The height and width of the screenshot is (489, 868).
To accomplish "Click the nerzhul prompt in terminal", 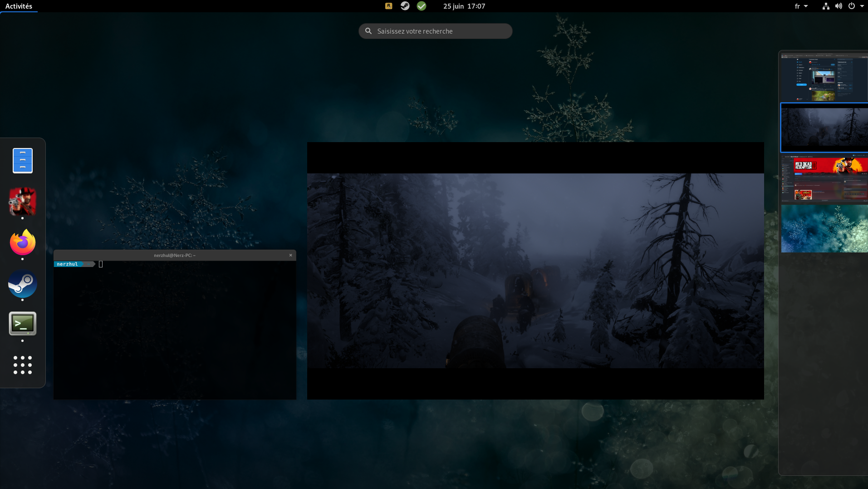I will click(67, 264).
